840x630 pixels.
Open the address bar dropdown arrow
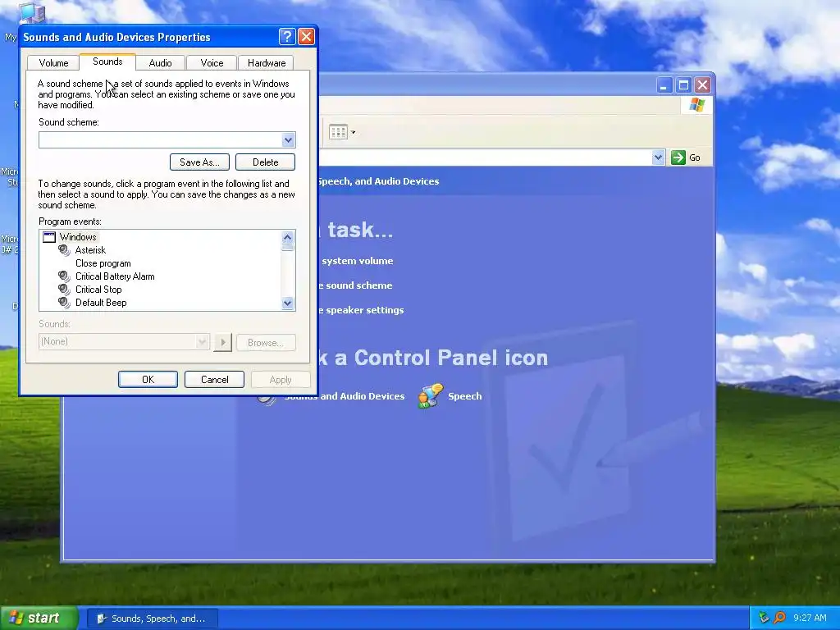pyautogui.click(x=659, y=157)
